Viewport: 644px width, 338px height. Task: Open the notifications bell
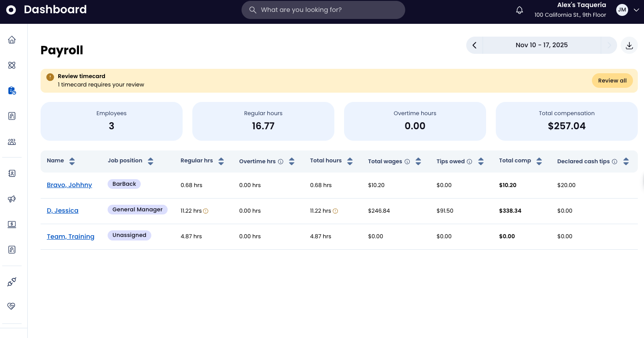pyautogui.click(x=520, y=10)
